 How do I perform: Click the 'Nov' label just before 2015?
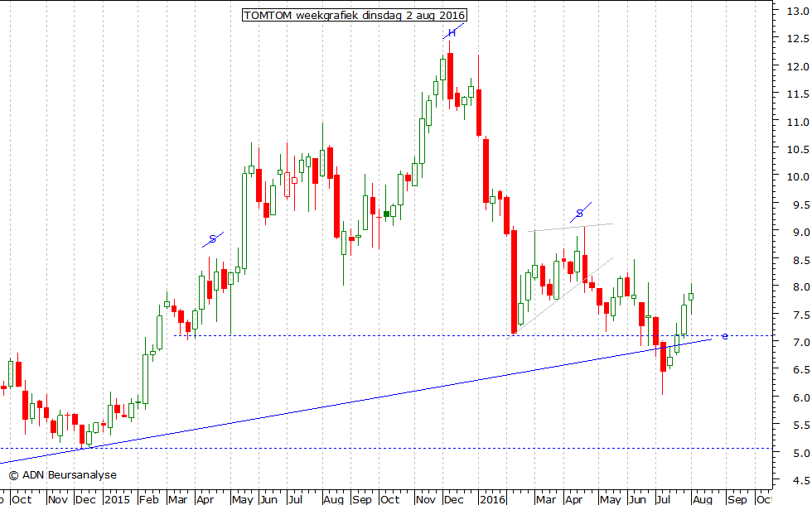point(58,499)
